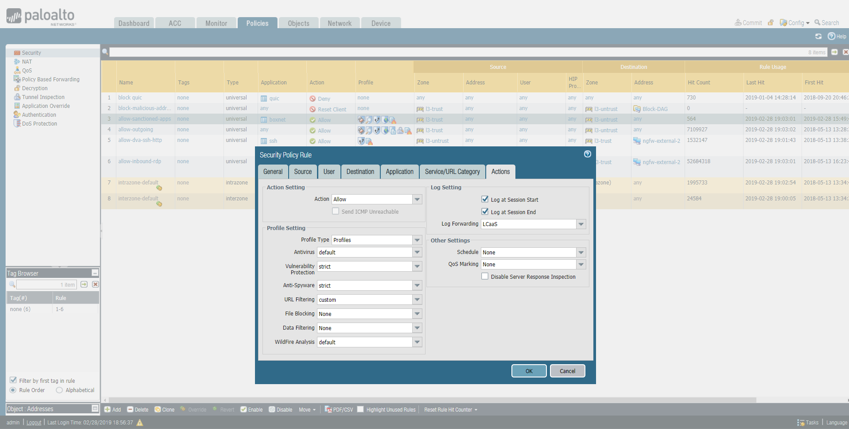The height and width of the screenshot is (429, 849).
Task: Uncheck Log at Session Start
Action: pyautogui.click(x=485, y=200)
